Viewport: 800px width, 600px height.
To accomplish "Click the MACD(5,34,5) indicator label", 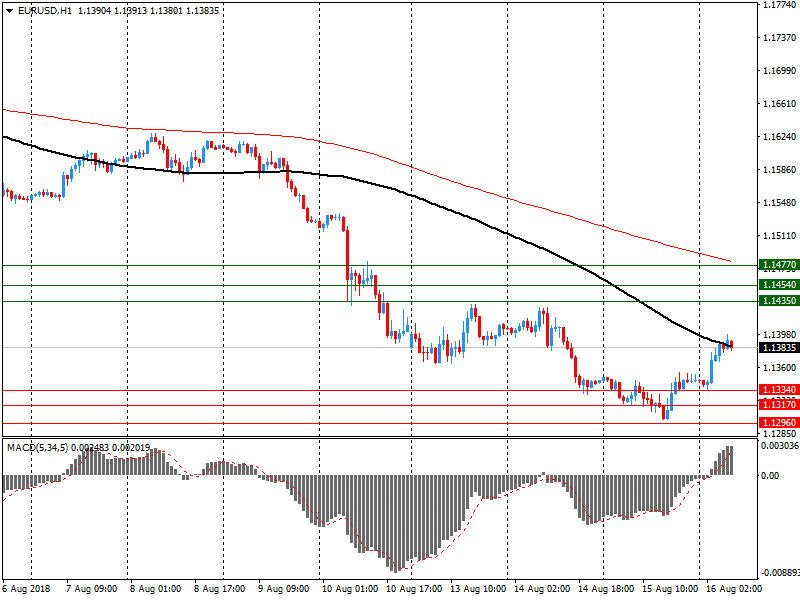I will pos(37,447).
